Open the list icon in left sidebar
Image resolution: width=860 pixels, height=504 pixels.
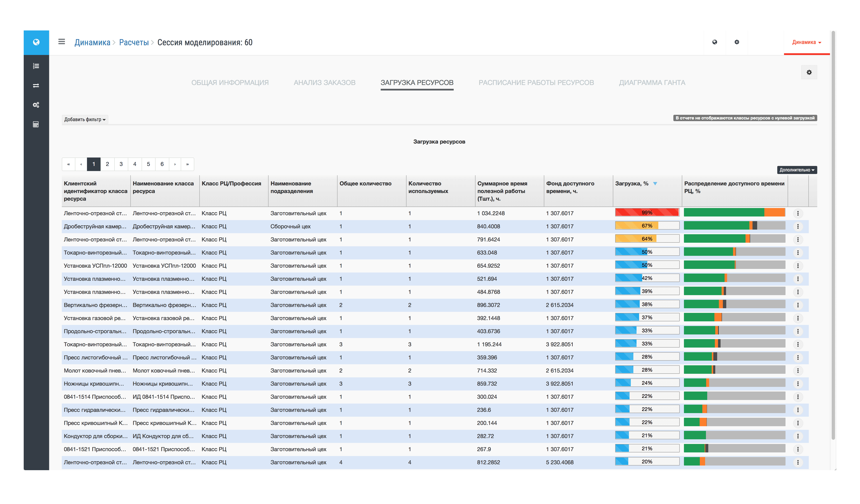click(x=36, y=66)
